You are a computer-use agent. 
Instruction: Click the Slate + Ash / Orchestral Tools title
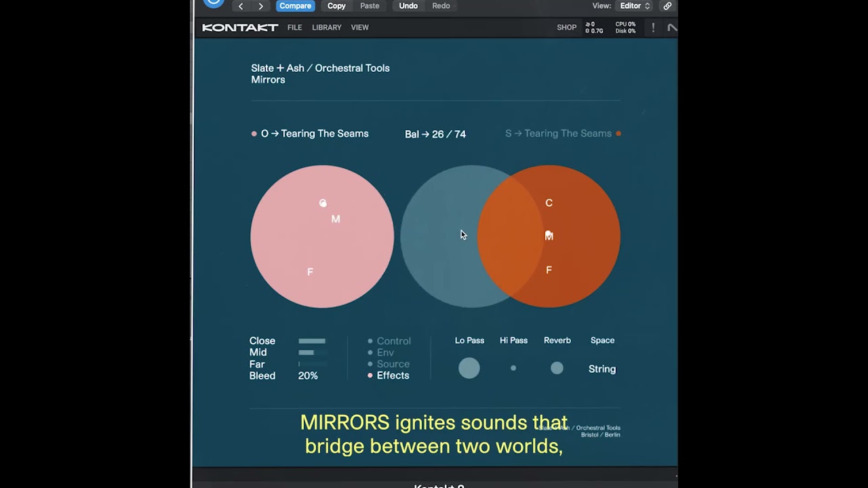(x=320, y=68)
